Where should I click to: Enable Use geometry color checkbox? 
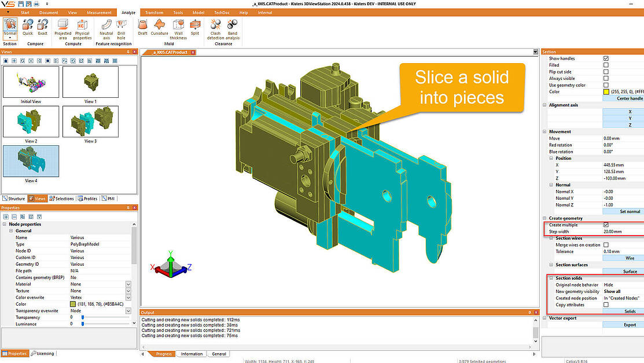pyautogui.click(x=606, y=85)
